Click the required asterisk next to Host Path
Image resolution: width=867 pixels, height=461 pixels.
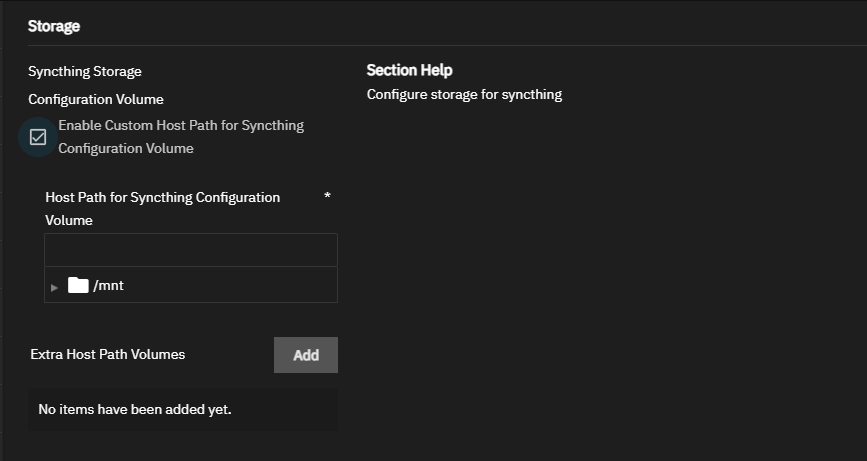pyautogui.click(x=327, y=197)
